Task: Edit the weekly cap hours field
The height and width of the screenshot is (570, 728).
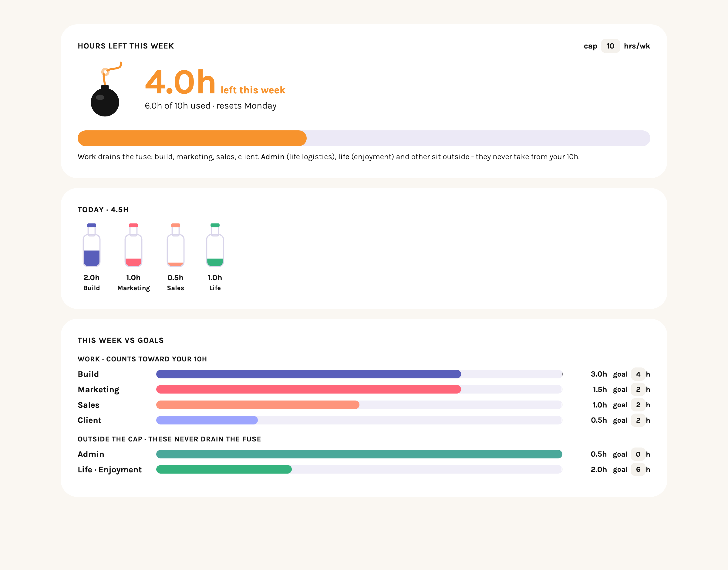Action: (610, 46)
